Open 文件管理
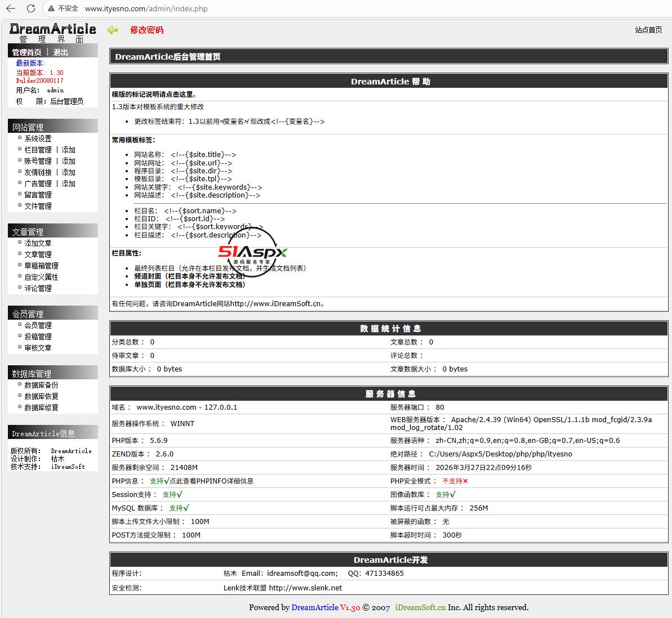The image size is (672, 618). [38, 206]
